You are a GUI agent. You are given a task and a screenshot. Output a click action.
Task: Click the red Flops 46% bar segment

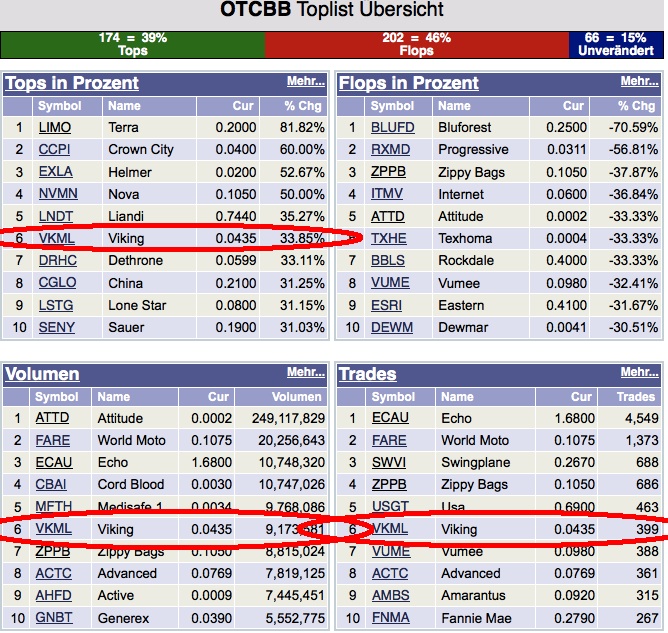click(x=417, y=44)
